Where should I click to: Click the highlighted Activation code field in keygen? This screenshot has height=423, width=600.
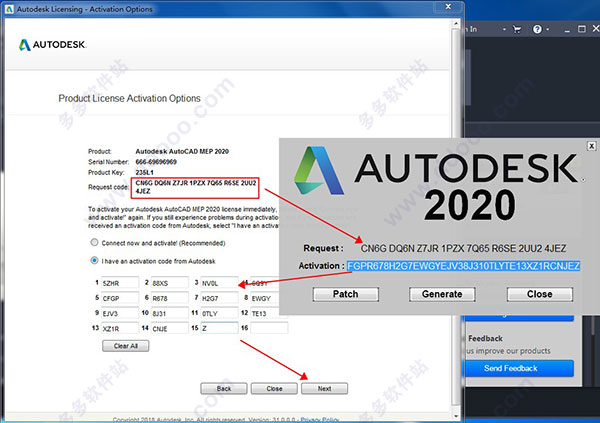[x=463, y=266]
